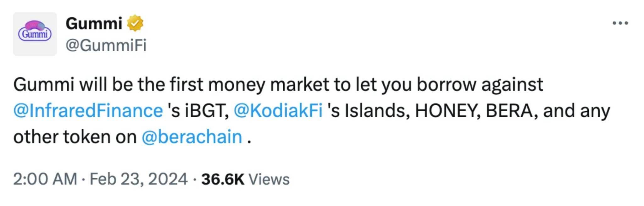
Task: Click the phrase "borrow against" in the tweet
Action: 480,85
